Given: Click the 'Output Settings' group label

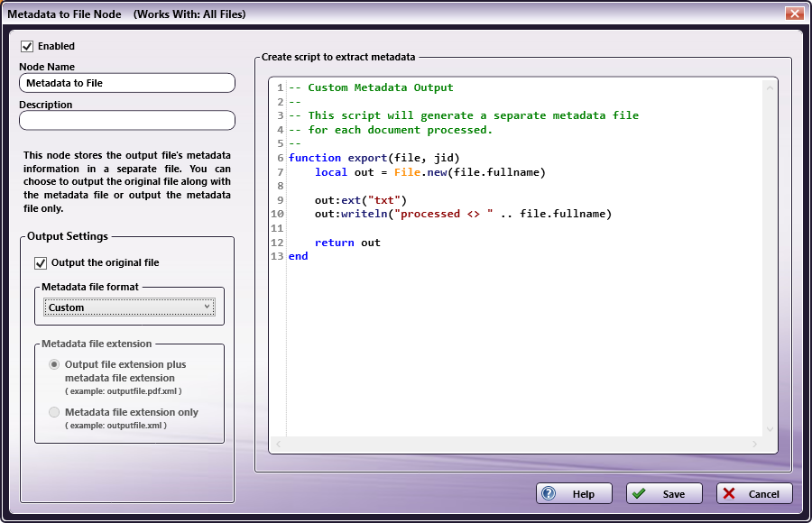Looking at the screenshot, I should 68,236.
